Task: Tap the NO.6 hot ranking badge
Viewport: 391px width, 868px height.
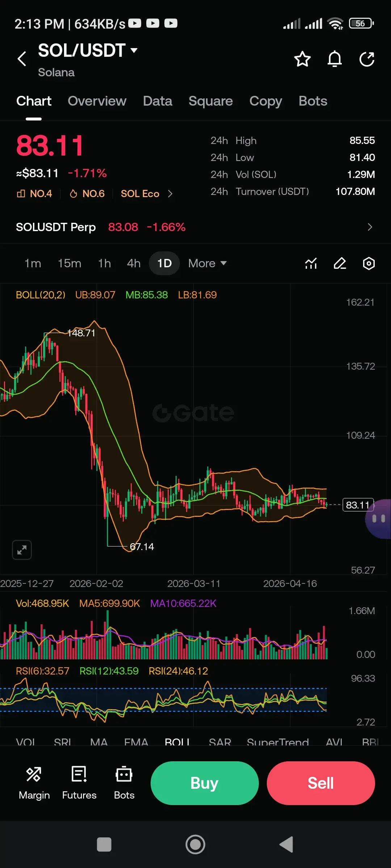Action: click(87, 193)
